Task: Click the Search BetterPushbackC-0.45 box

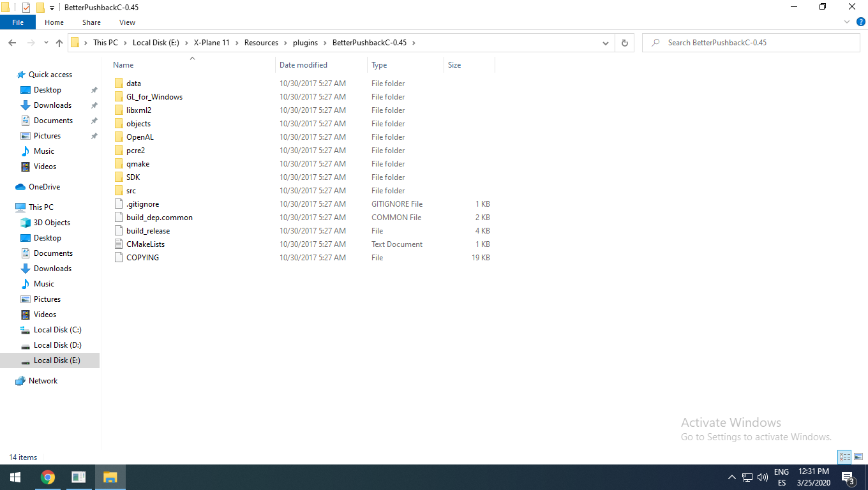Action: (x=751, y=43)
